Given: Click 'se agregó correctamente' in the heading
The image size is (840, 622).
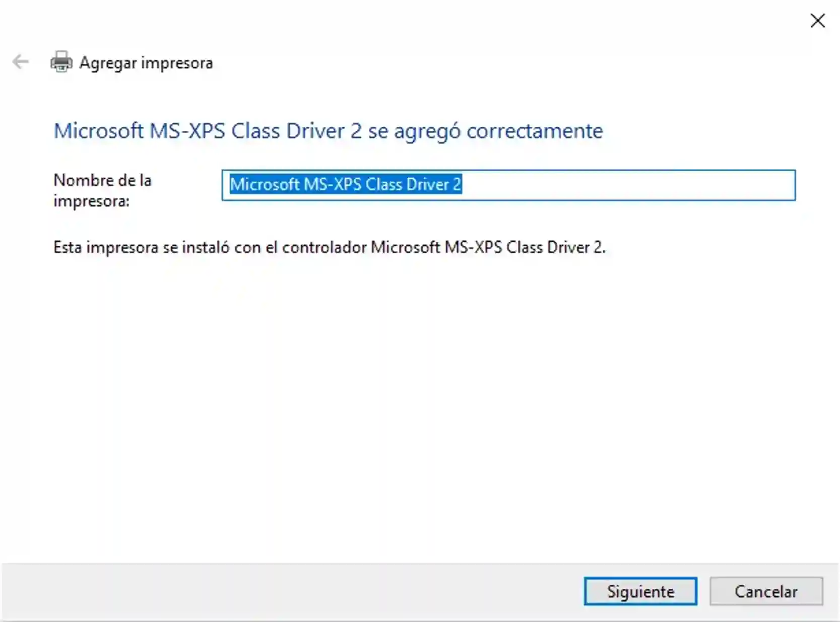Looking at the screenshot, I should pyautogui.click(x=485, y=131).
